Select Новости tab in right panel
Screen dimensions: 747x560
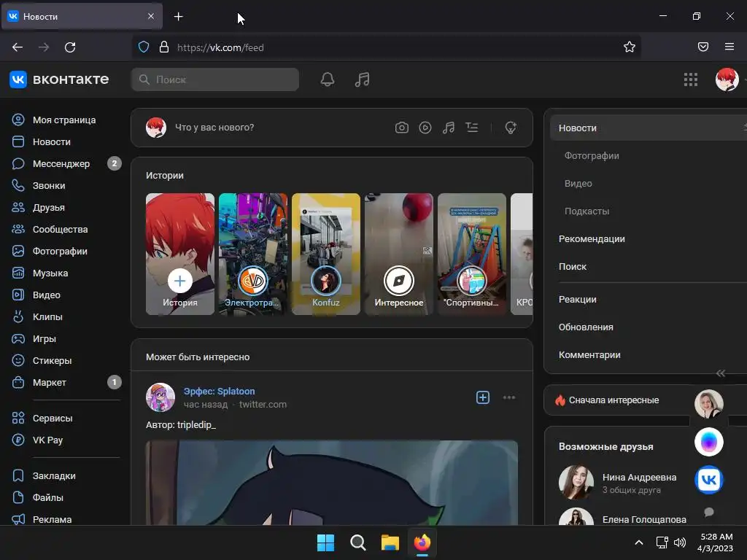[x=649, y=128]
